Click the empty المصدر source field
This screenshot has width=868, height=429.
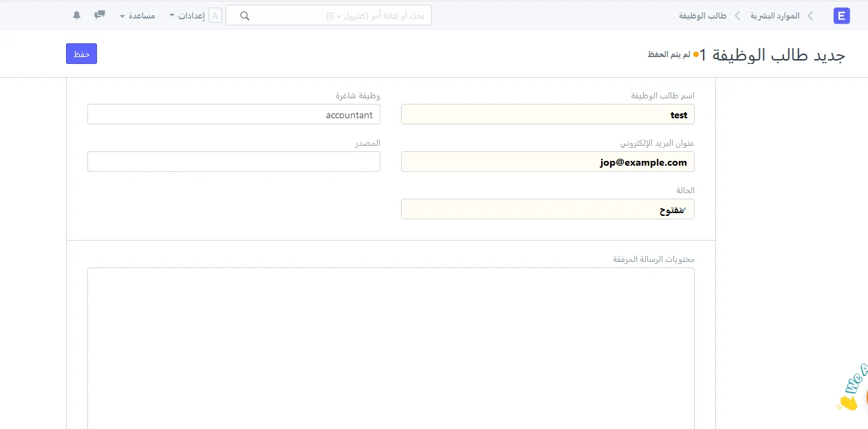point(234,162)
